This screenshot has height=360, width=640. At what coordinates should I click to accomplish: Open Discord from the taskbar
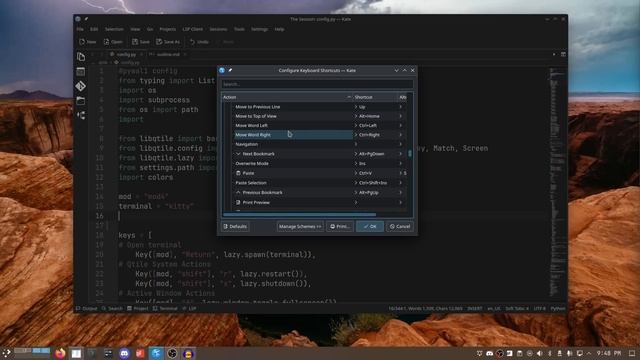click(x=124, y=353)
